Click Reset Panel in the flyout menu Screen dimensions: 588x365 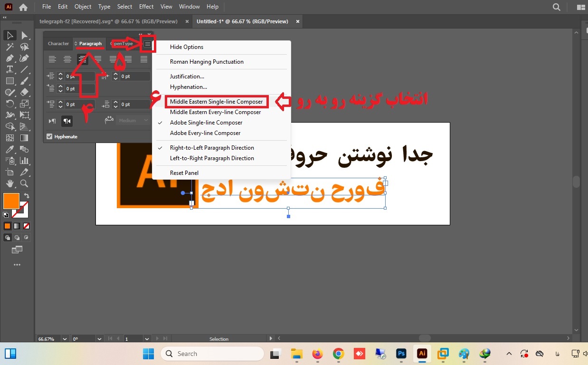coord(184,173)
